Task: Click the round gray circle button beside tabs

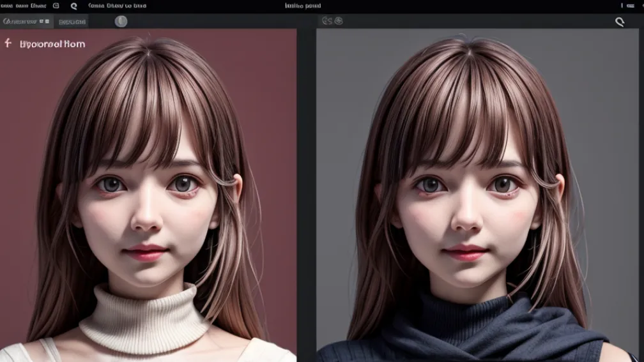Action: (x=121, y=22)
